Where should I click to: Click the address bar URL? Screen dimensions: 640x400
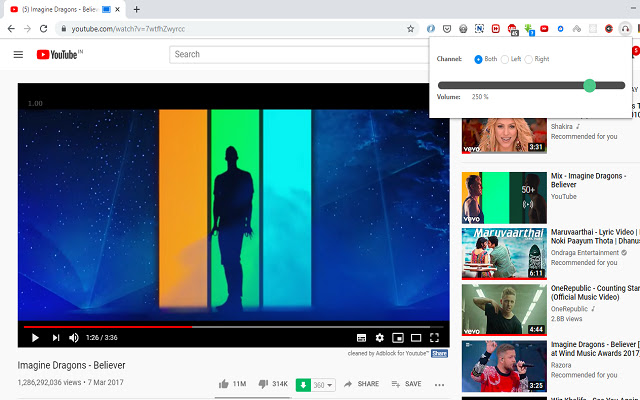click(128, 29)
